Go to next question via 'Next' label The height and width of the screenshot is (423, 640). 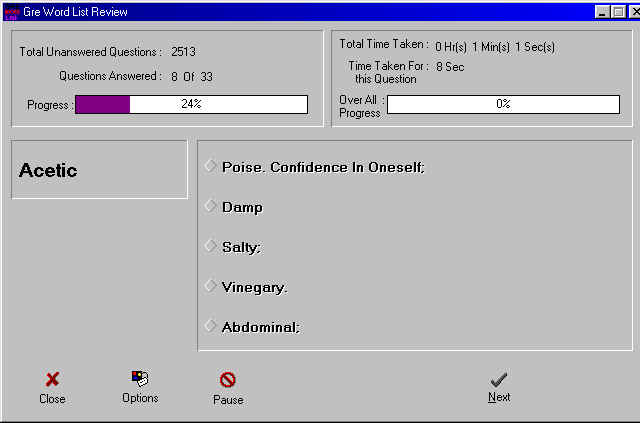pyautogui.click(x=499, y=397)
